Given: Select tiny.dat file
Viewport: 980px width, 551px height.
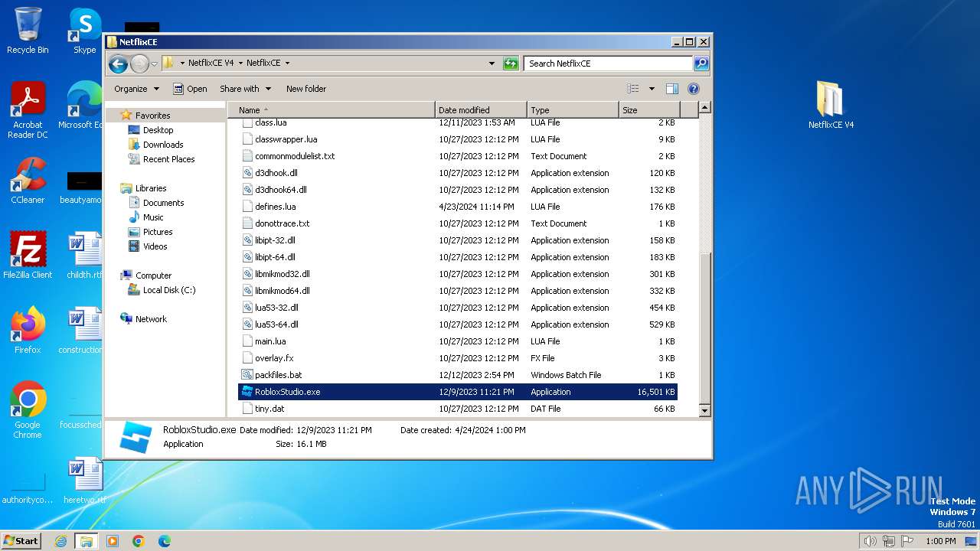Looking at the screenshot, I should (269, 409).
